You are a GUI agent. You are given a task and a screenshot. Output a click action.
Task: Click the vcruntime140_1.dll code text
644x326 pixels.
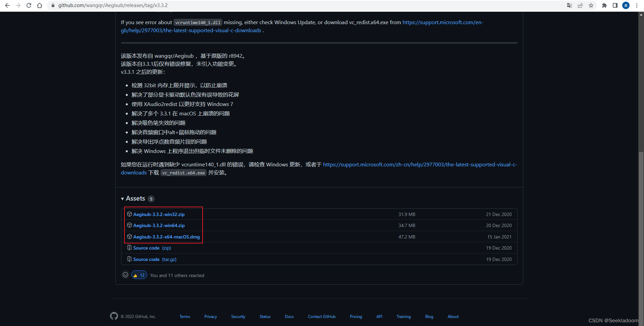198,22
